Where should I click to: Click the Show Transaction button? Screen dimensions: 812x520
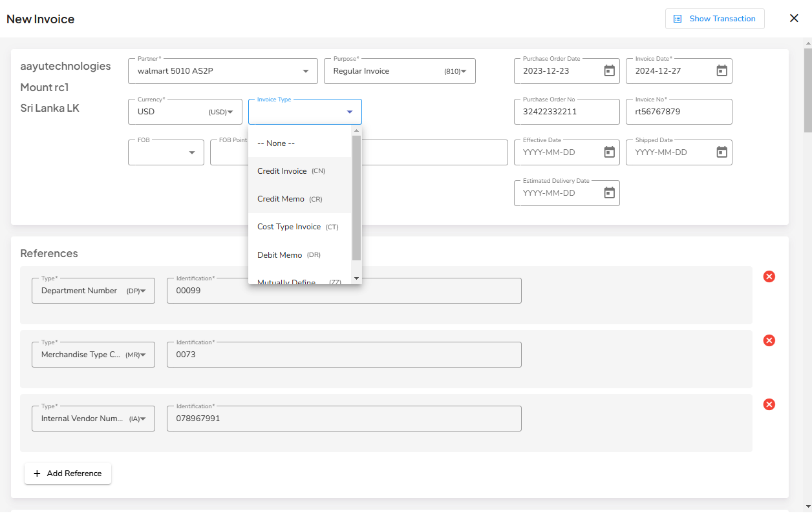(x=714, y=19)
